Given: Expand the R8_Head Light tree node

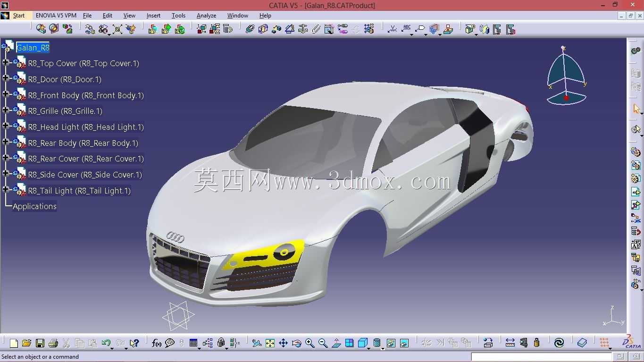Looking at the screenshot, I should point(6,126).
